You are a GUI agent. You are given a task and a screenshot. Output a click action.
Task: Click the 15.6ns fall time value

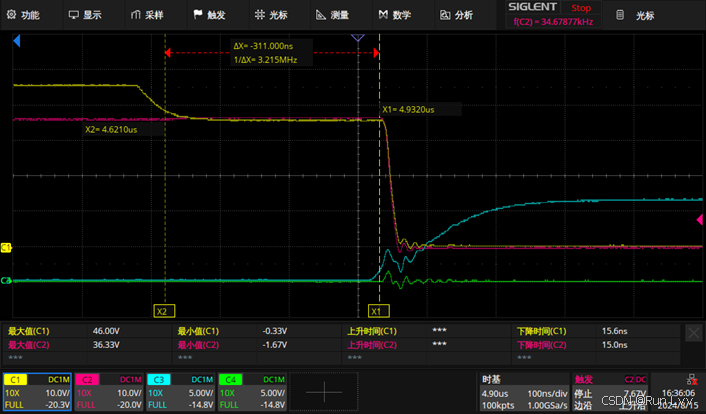(615, 331)
